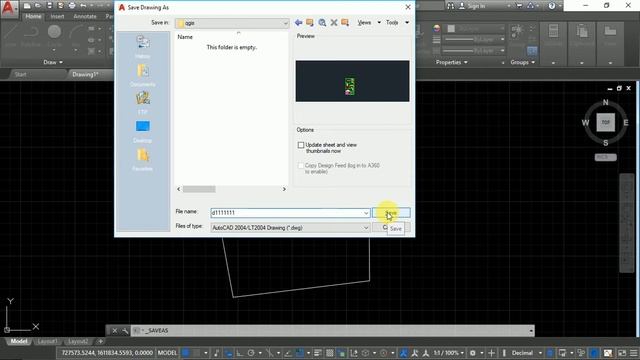Click the drawing preview thumbnail
640x360 pixels.
352,81
